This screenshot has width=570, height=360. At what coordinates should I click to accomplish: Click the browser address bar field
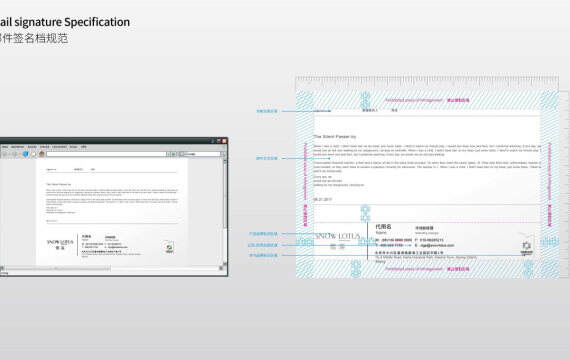[106, 154]
